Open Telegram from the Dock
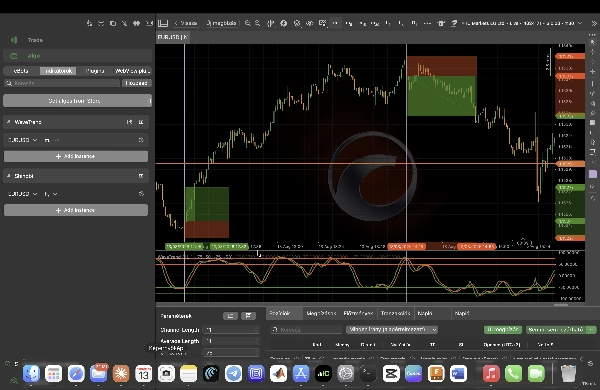 [x=233, y=373]
